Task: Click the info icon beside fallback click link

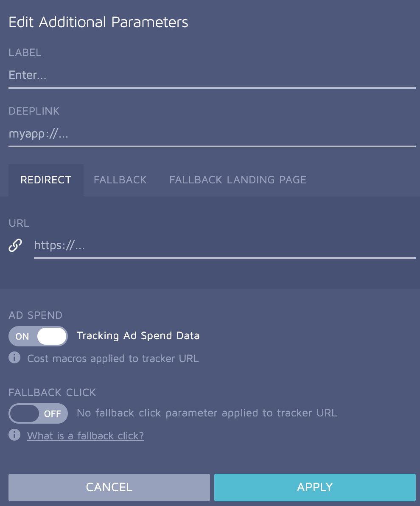Action: 14,435
